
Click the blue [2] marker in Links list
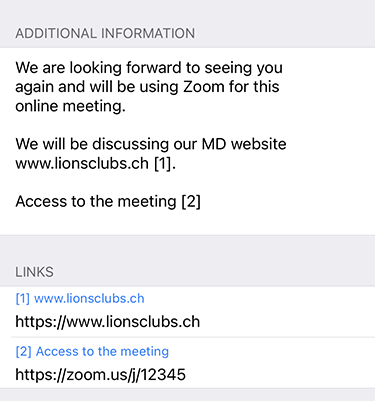[x=23, y=351]
